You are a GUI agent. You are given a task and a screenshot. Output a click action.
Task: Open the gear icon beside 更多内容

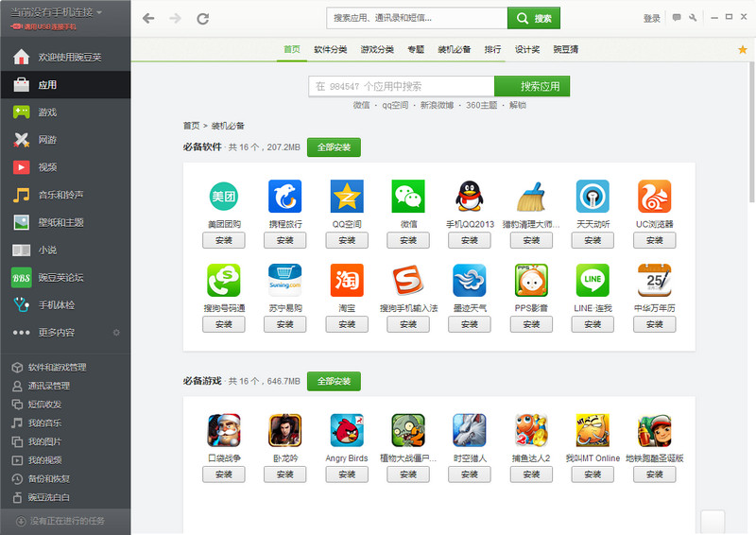tap(116, 333)
